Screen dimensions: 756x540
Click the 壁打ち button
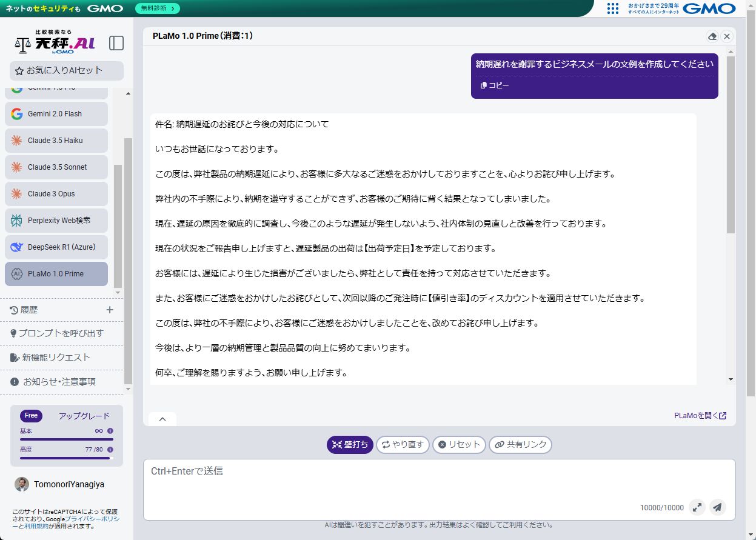pyautogui.click(x=350, y=444)
